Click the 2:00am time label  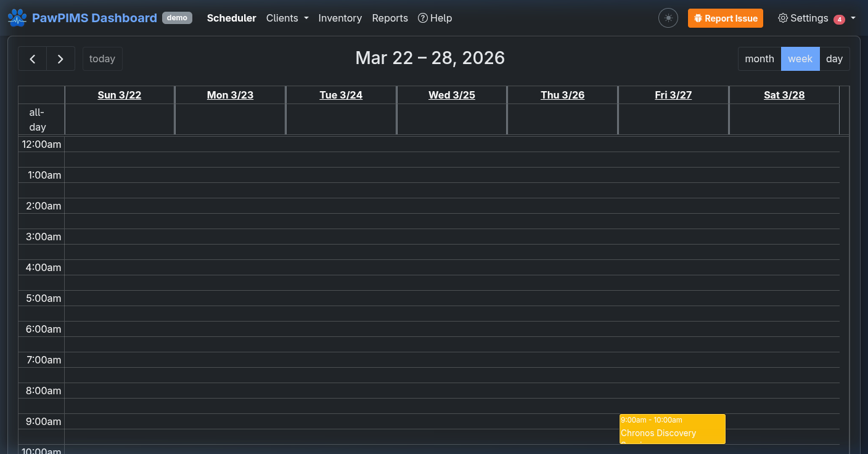pos(43,206)
